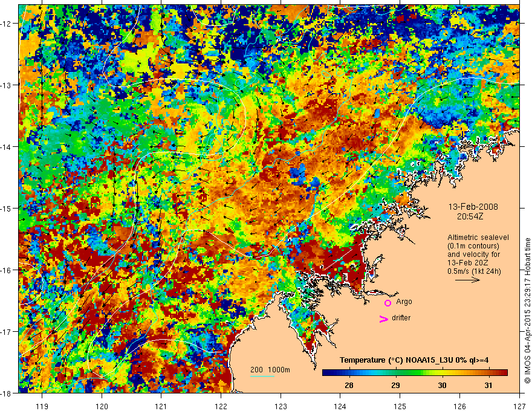
Task: Click the latitude axis label -14
Action: [7, 146]
